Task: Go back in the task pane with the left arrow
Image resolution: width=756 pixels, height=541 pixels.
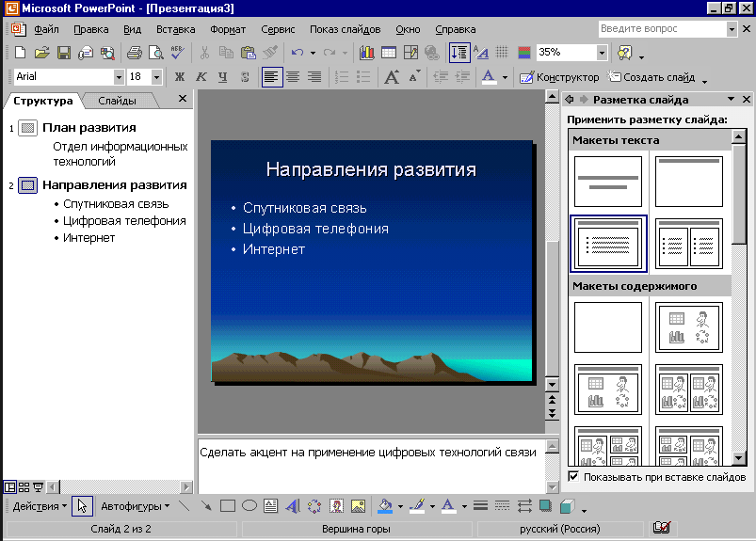Action: 570,99
